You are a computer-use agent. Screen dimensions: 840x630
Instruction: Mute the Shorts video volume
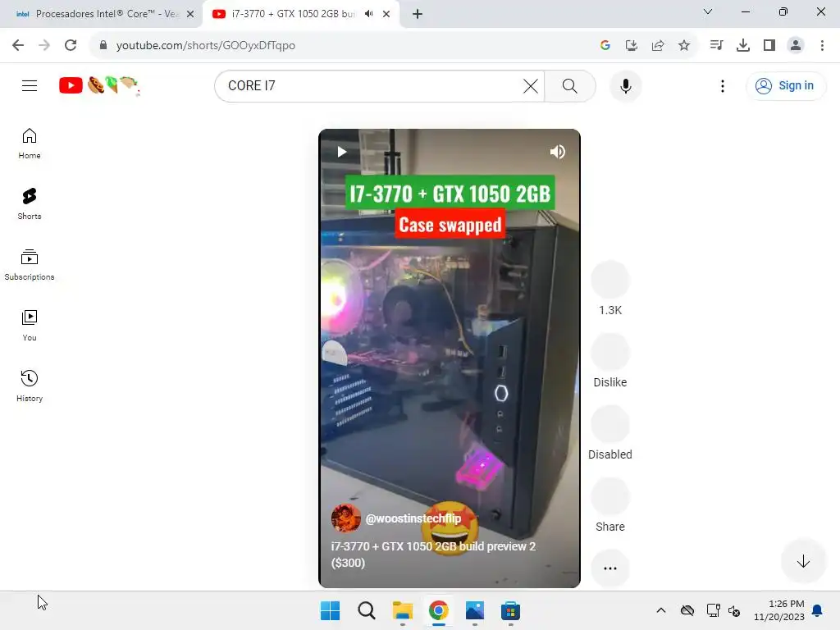pos(557,152)
